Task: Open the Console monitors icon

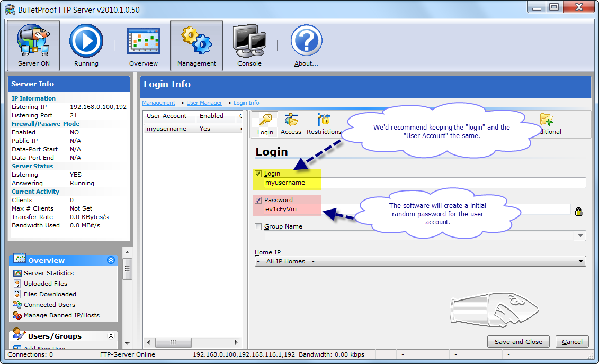Action: (x=249, y=46)
